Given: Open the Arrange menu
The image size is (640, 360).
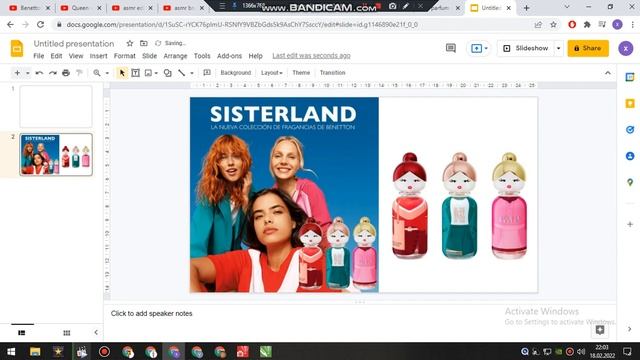Looking at the screenshot, I should point(175,56).
